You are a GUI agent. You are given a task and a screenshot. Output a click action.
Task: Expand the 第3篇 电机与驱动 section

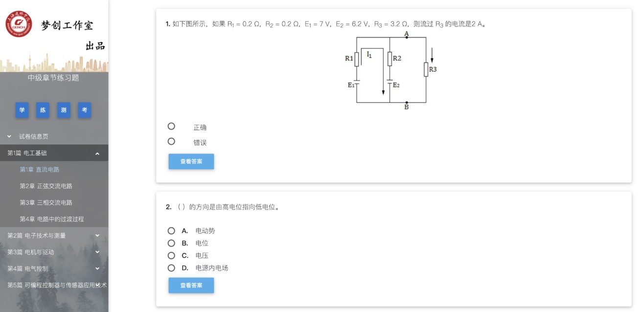(x=97, y=252)
